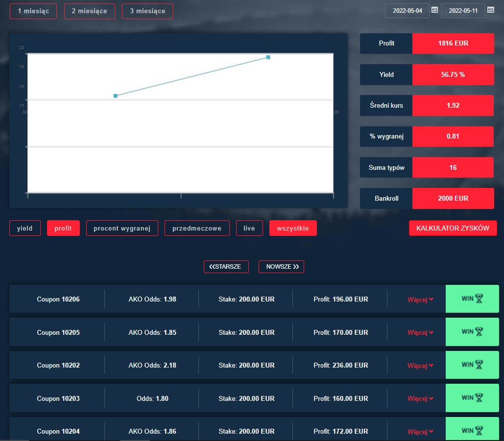Switch to the 3 miesiące range
This screenshot has height=441, width=504.
tap(147, 11)
